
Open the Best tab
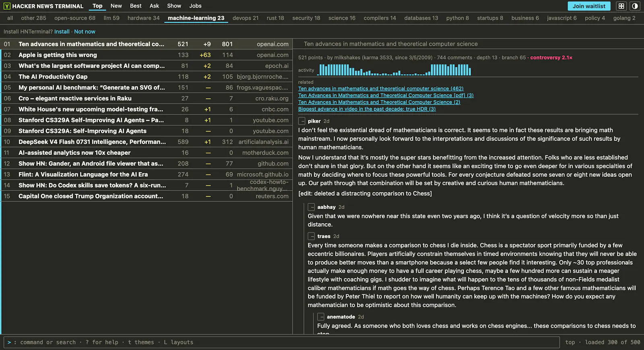tap(136, 6)
